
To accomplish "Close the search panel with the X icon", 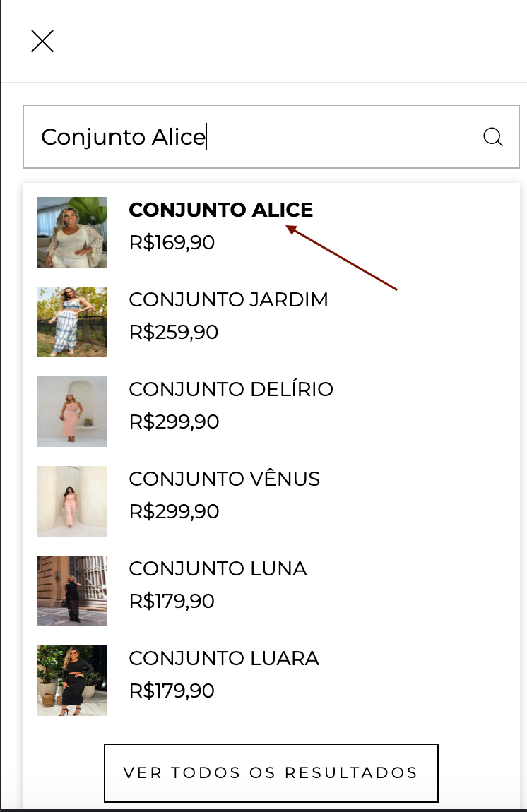I will pyautogui.click(x=42, y=42).
